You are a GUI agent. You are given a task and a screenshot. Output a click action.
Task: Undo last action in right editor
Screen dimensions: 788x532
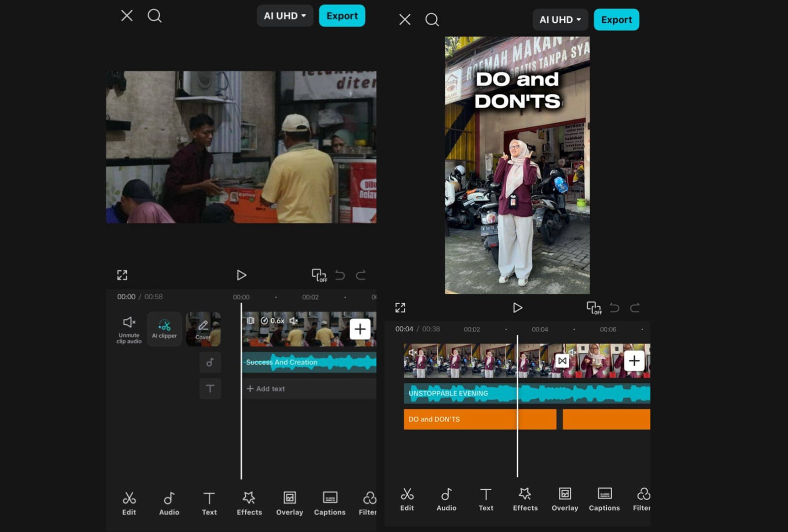point(614,308)
